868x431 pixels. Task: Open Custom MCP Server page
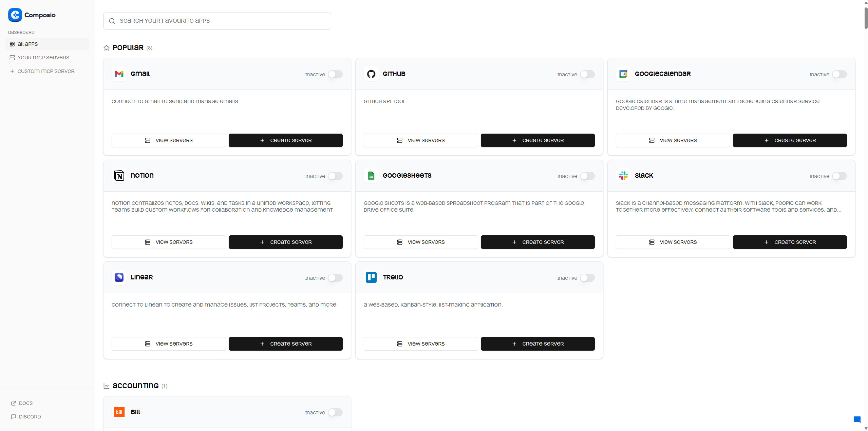(x=47, y=71)
